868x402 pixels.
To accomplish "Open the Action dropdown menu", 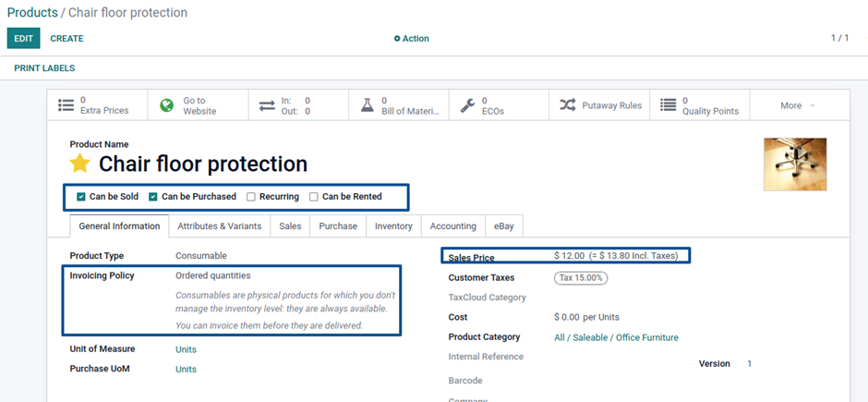I will 411,39.
